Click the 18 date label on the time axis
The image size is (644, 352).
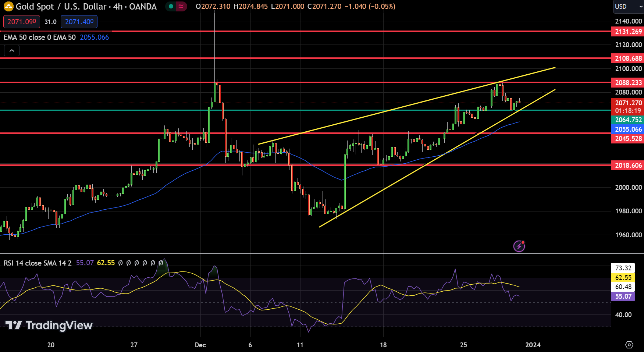(383, 345)
